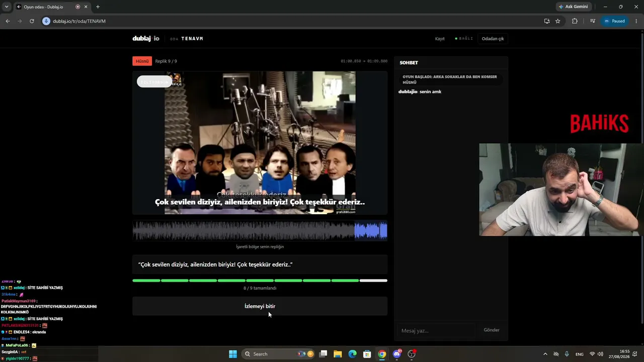Click the red Hüsnü character badge
The image size is (644, 362).
(142, 61)
